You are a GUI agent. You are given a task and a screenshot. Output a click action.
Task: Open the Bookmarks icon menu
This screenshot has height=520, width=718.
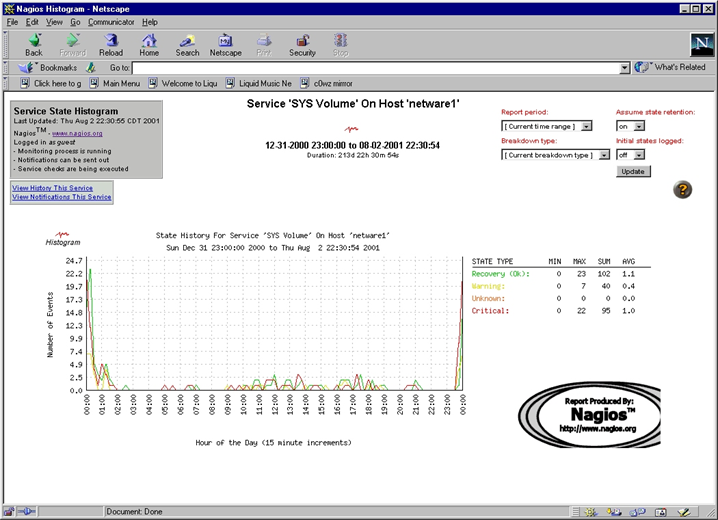(x=28, y=67)
